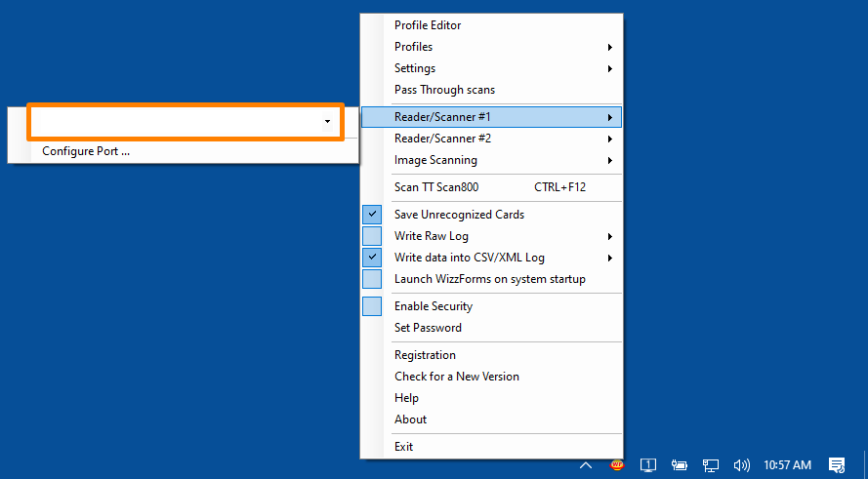Open the port selection dropdown arrow
Image resolution: width=868 pixels, height=479 pixels.
coord(328,122)
